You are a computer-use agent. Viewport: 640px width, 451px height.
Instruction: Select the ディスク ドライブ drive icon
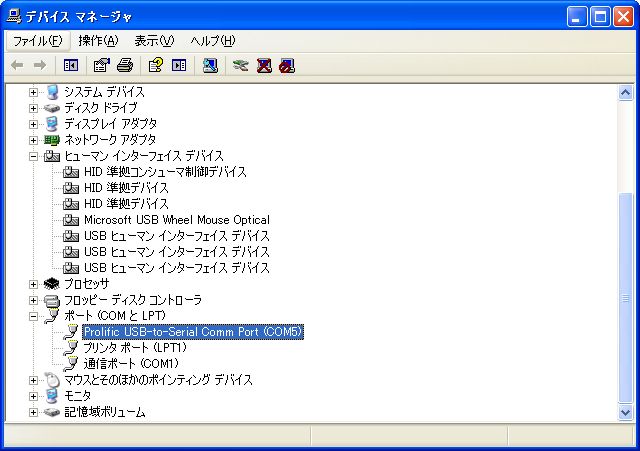click(x=52, y=108)
